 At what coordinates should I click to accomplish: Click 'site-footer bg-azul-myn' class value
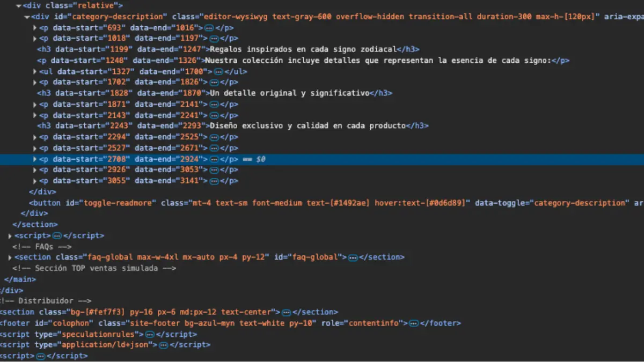pos(180,323)
